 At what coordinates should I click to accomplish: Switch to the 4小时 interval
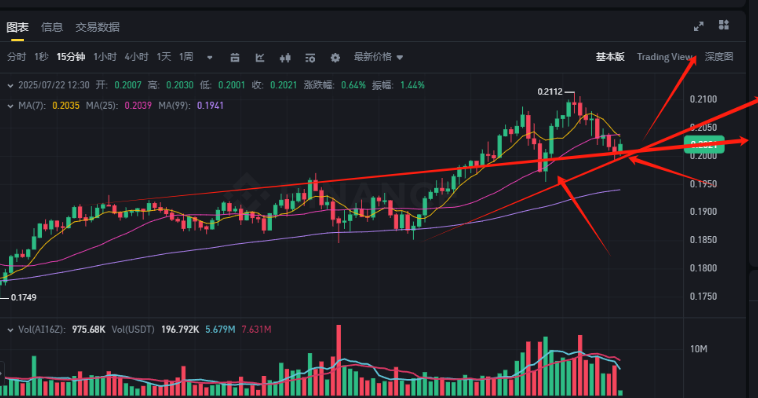click(136, 57)
